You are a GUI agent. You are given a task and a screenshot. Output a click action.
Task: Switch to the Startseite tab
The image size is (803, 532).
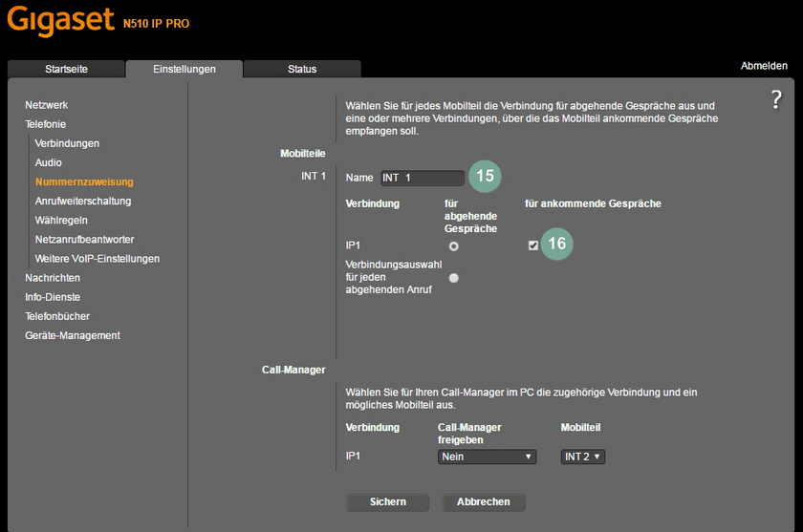pos(66,69)
